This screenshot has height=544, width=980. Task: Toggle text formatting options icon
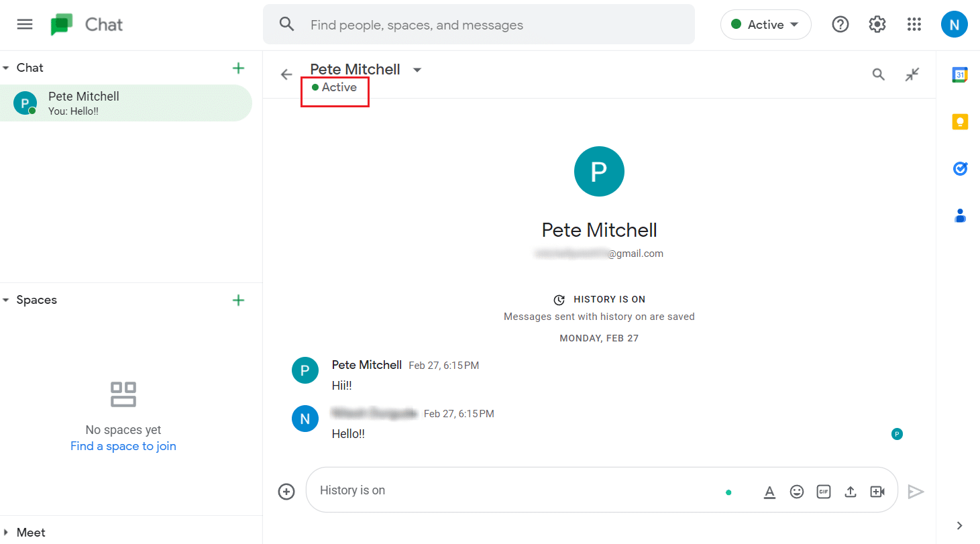(769, 492)
